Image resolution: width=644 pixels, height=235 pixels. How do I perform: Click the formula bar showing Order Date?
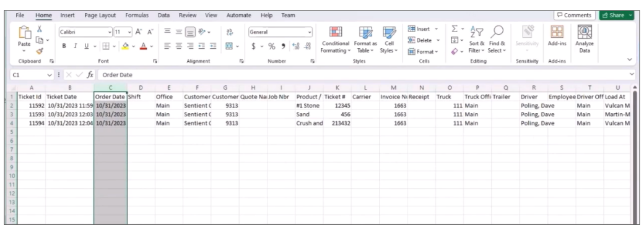[x=362, y=75]
